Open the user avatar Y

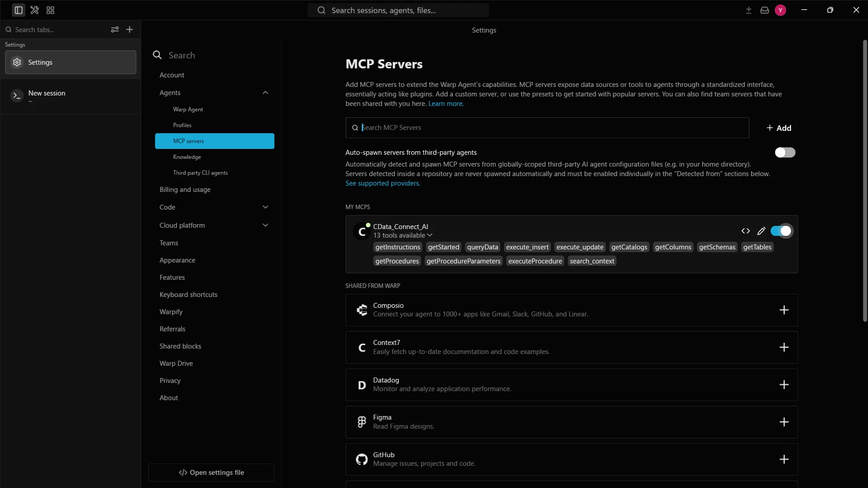click(780, 10)
